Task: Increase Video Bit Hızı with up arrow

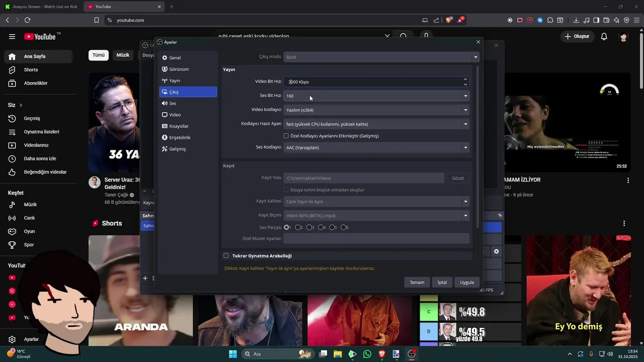Action: pos(465,79)
